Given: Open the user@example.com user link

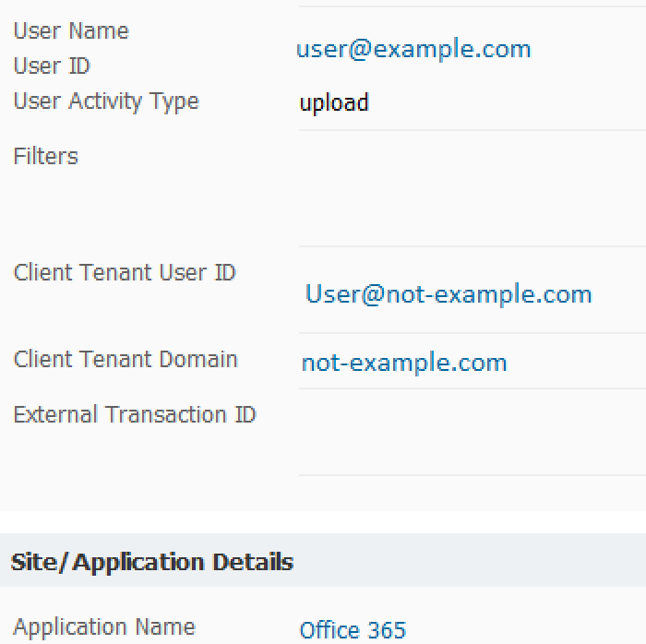Looking at the screenshot, I should (413, 49).
